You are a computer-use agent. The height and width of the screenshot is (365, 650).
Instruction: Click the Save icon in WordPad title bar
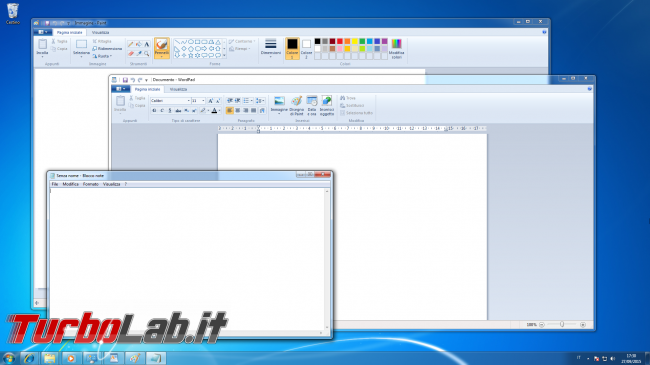pos(125,80)
